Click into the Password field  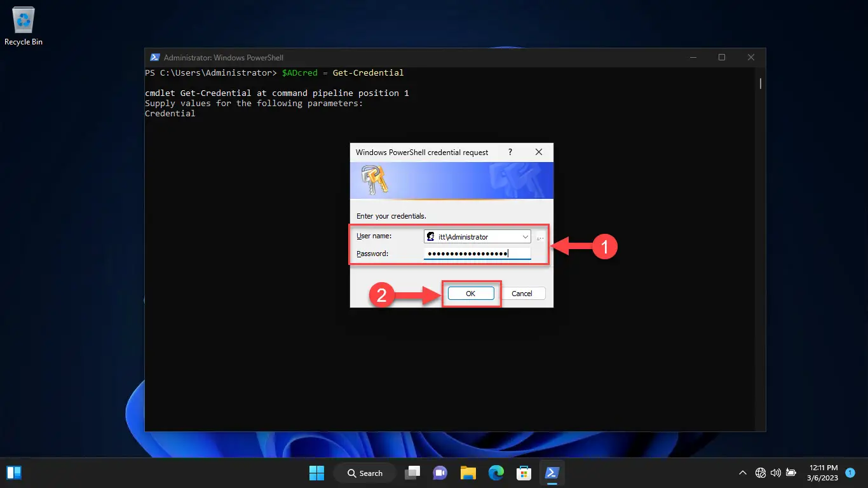477,254
